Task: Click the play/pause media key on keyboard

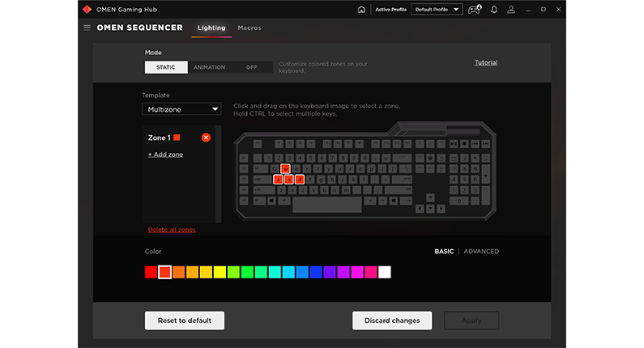Action: [x=454, y=143]
